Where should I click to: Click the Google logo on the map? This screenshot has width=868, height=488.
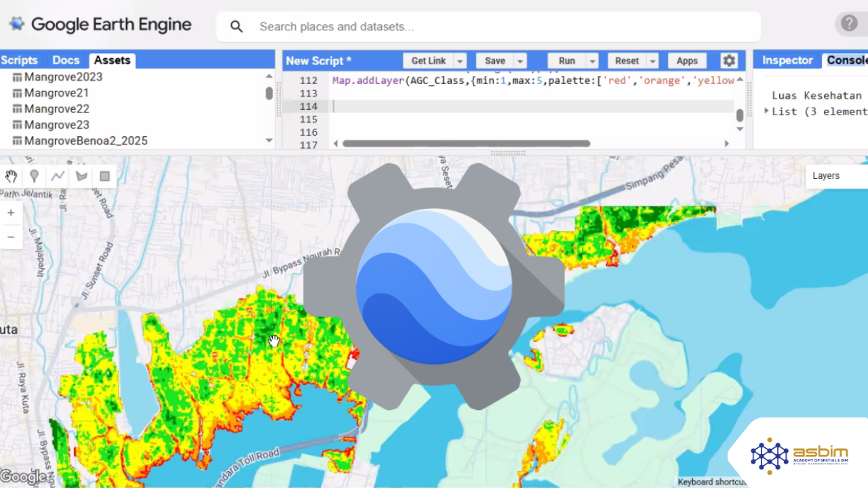click(x=23, y=476)
